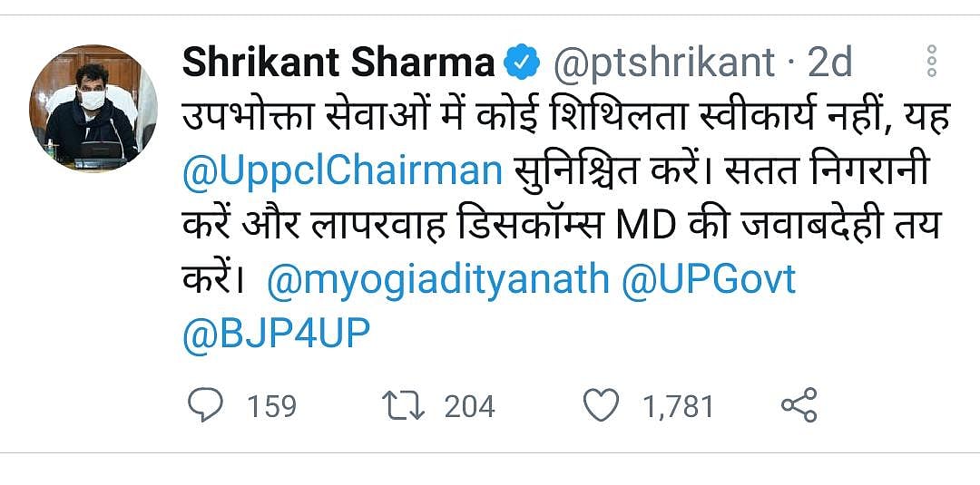
Task: Click the 1,781 likes count
Action: point(678,406)
